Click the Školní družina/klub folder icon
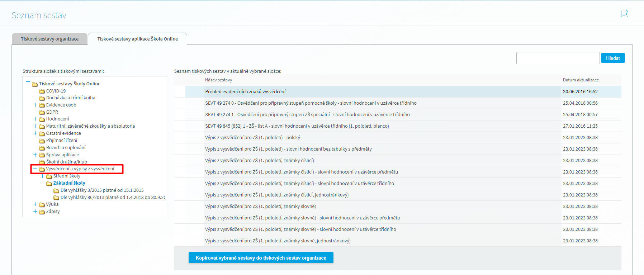This screenshot has width=644, height=275. tap(42, 162)
